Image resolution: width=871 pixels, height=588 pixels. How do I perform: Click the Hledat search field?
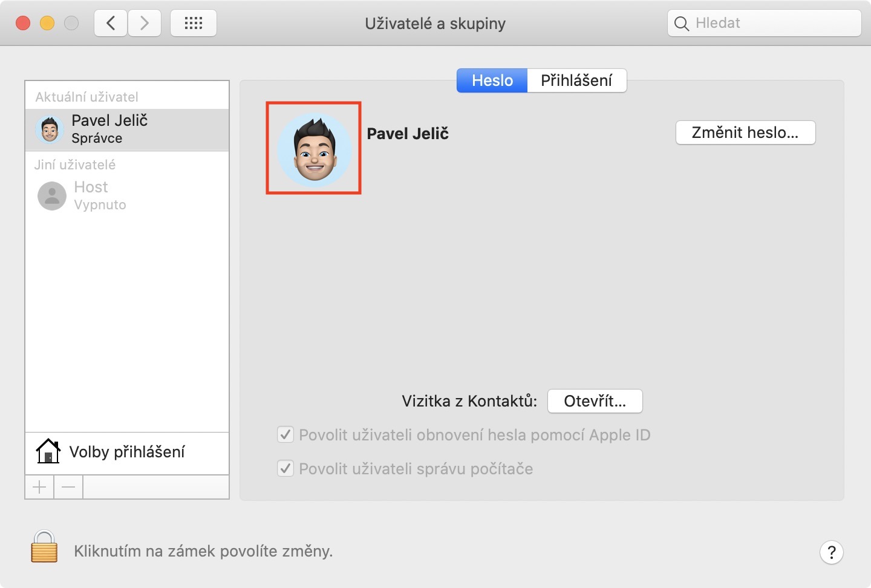(774, 23)
